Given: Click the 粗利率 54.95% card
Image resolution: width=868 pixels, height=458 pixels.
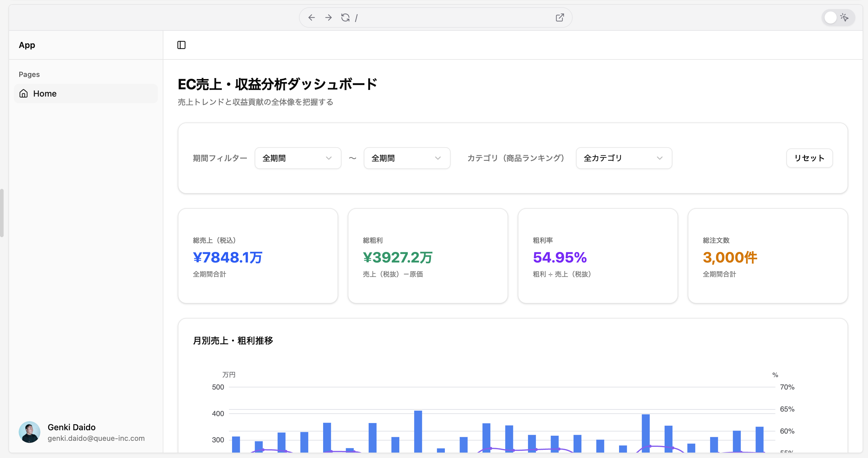Looking at the screenshot, I should (597, 256).
